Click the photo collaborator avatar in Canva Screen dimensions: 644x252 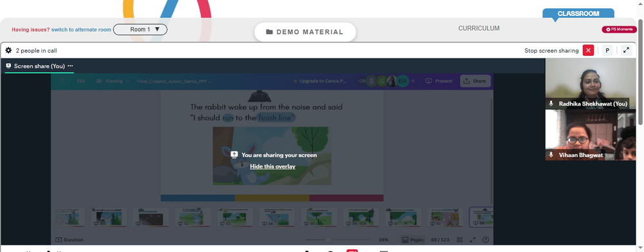tap(392, 81)
